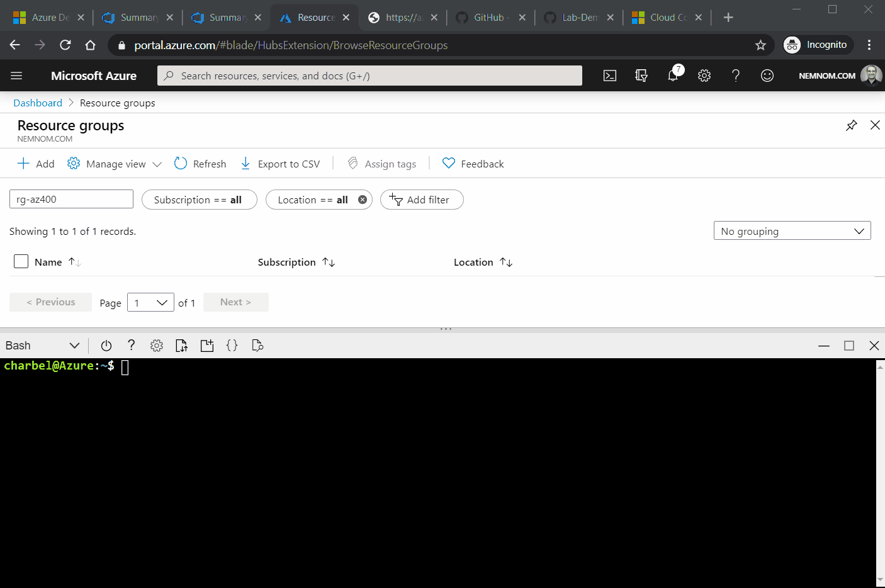Open the Azure portal hamburger menu
Image resolution: width=885 pixels, height=588 pixels.
tap(16, 76)
